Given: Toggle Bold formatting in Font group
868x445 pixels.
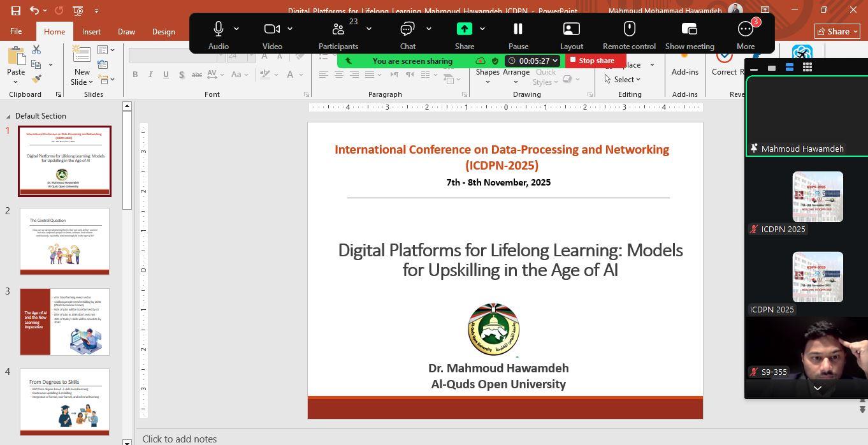Looking at the screenshot, I should [x=135, y=75].
